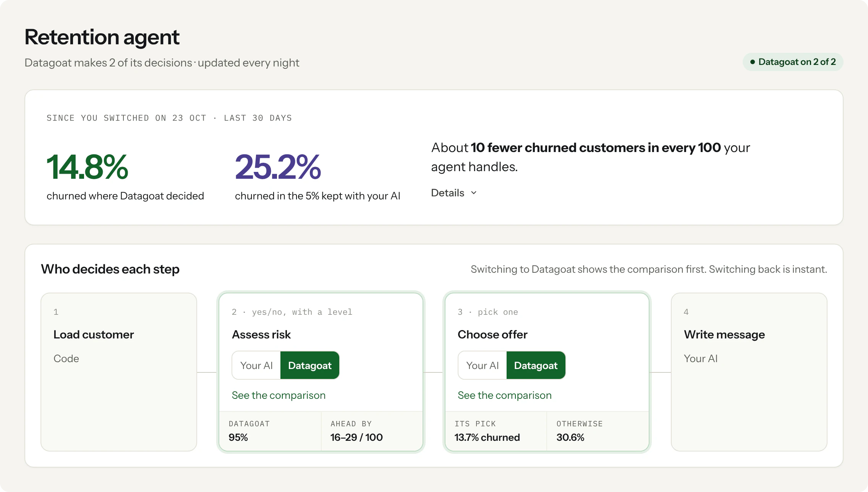The height and width of the screenshot is (492, 868).
Task: Click the 'yes/no, with a level' label
Action: [302, 312]
